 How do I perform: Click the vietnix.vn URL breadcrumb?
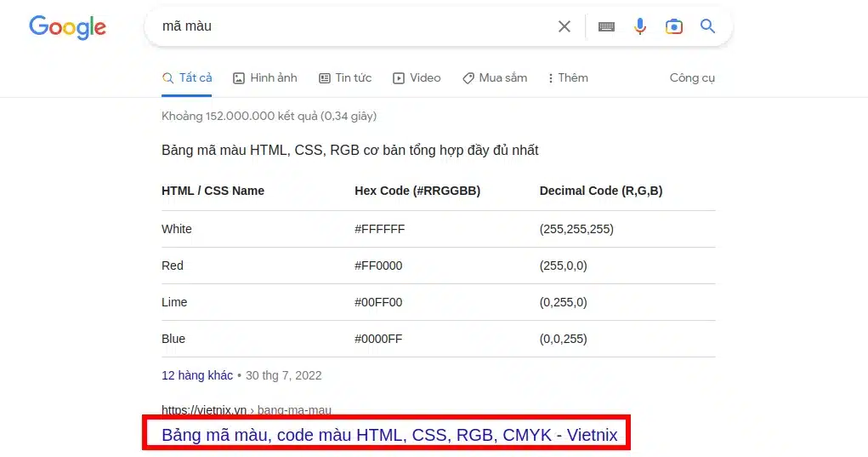[247, 410]
